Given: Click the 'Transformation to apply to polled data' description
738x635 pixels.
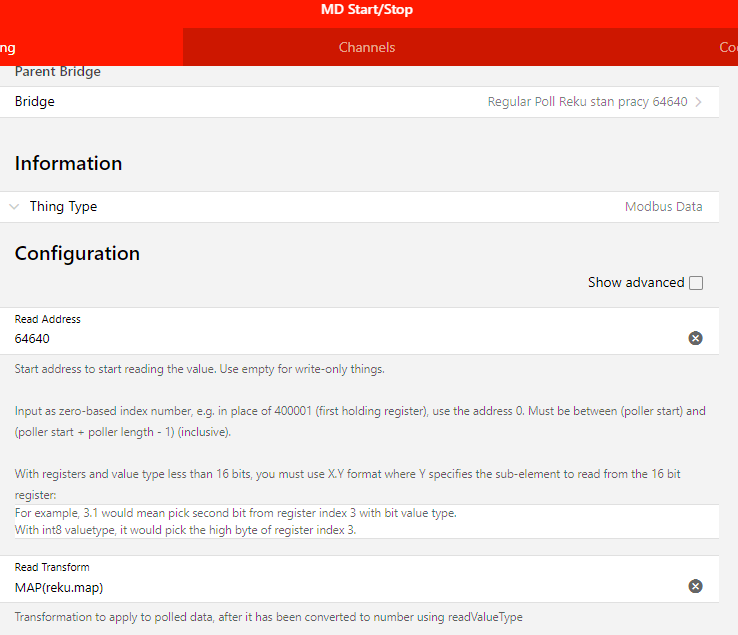Looking at the screenshot, I should [268, 617].
